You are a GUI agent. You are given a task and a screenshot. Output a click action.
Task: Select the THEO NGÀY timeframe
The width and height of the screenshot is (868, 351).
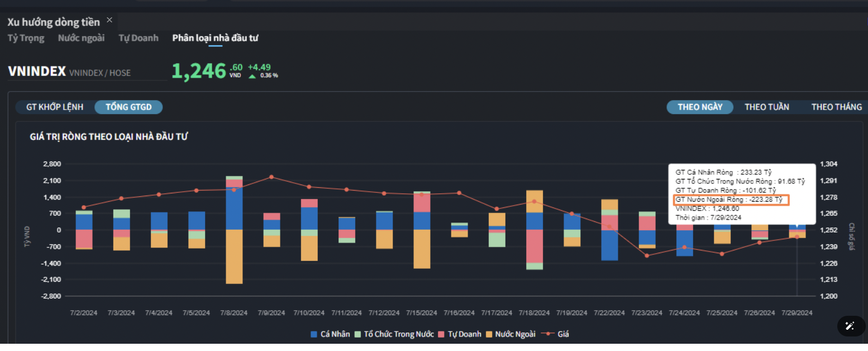700,107
